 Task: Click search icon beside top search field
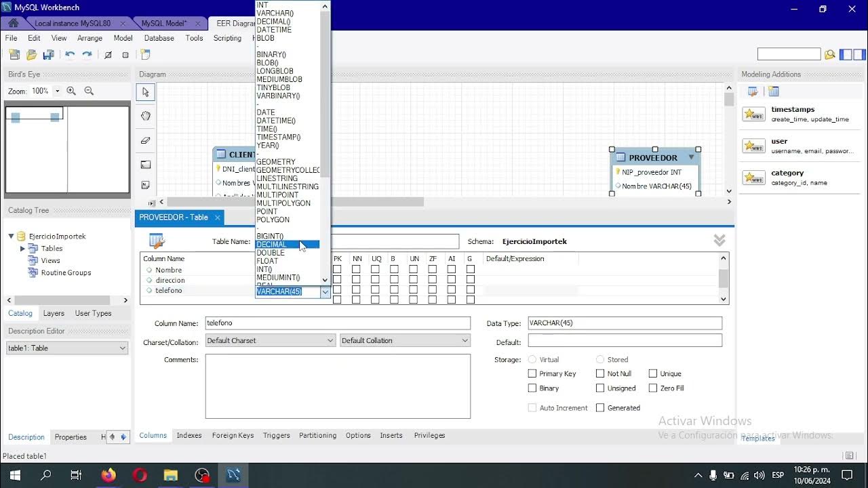[829, 55]
